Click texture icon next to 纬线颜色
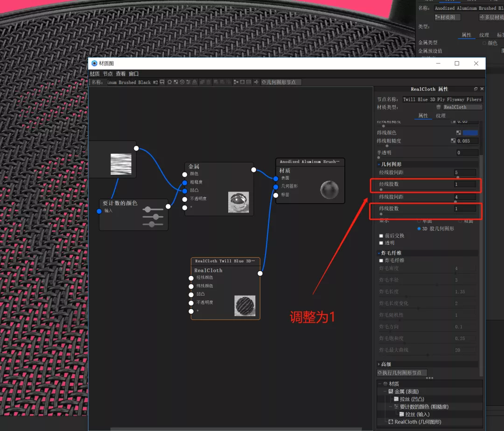Image resolution: width=504 pixels, height=431 pixels. tap(459, 133)
